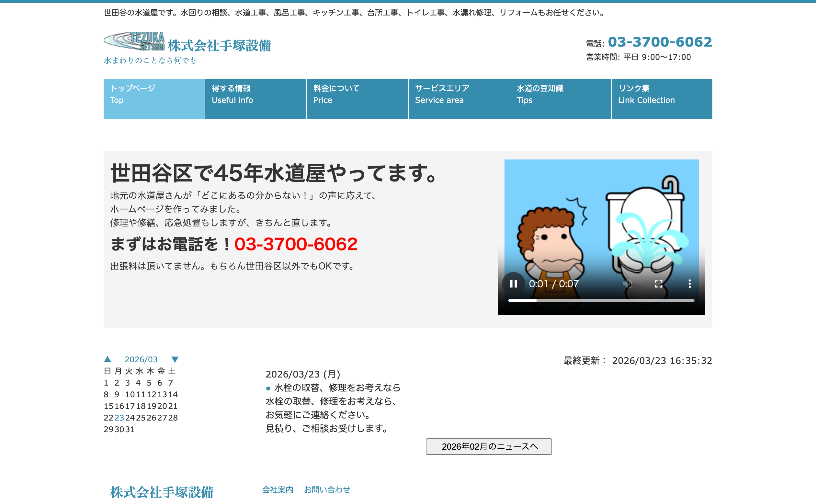Mute the video audio

[628, 284]
